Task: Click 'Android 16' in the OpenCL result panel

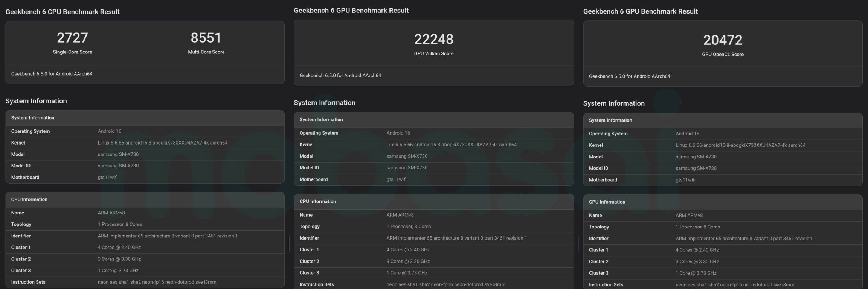Action: (687, 134)
